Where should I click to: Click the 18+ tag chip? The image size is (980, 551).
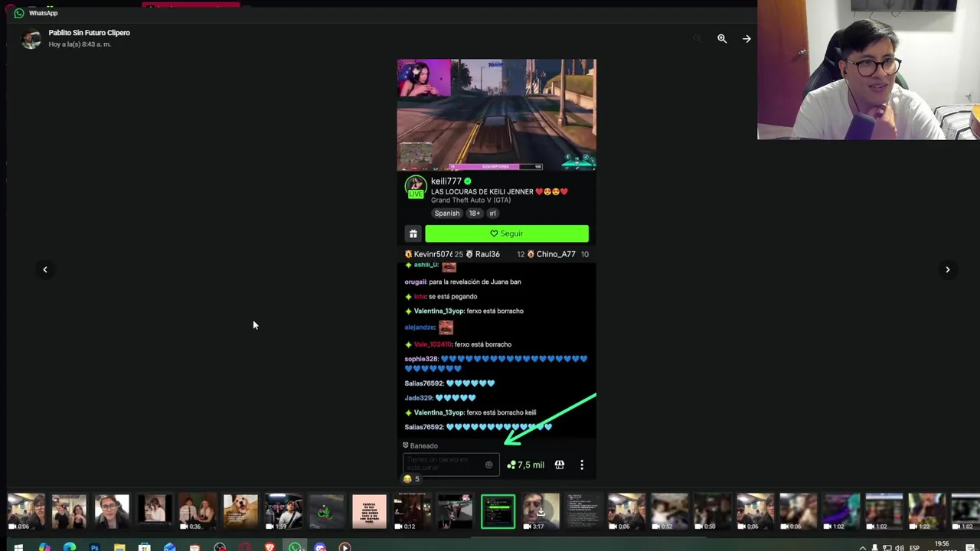coord(475,214)
